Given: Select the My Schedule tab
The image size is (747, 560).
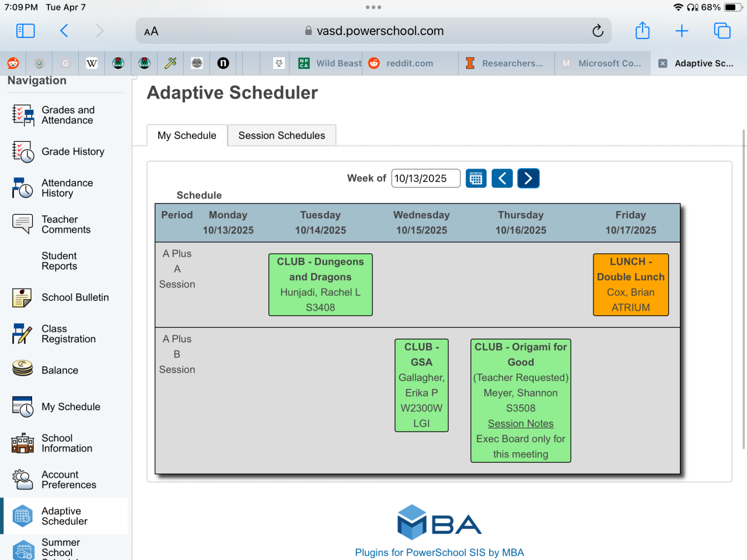Looking at the screenshot, I should pos(187,135).
